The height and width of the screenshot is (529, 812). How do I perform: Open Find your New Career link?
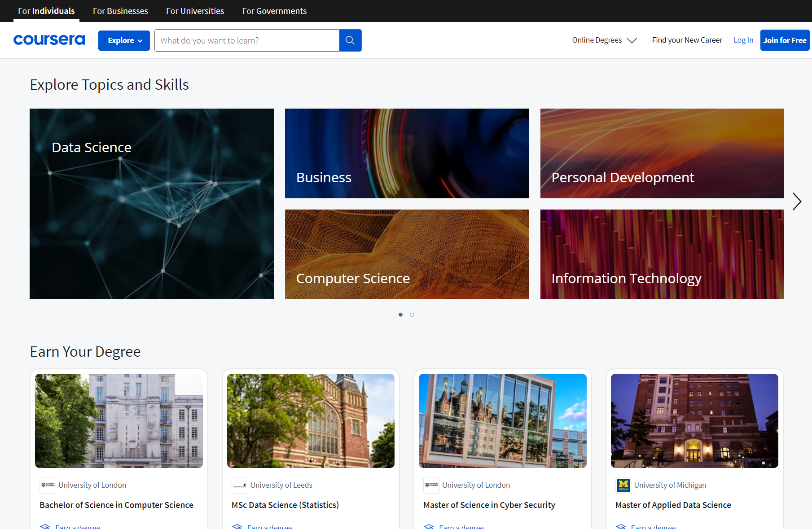point(687,40)
